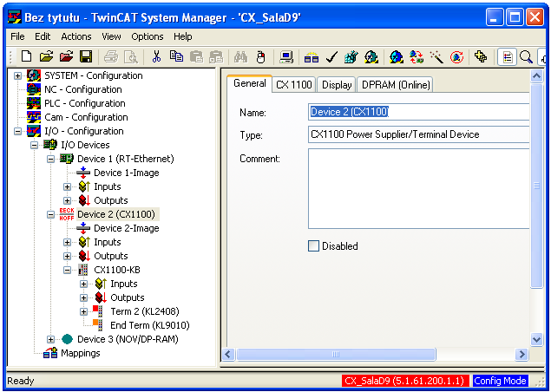Click the Activate Configuration icon
This screenshot has width=551, height=392.
coord(351,56)
